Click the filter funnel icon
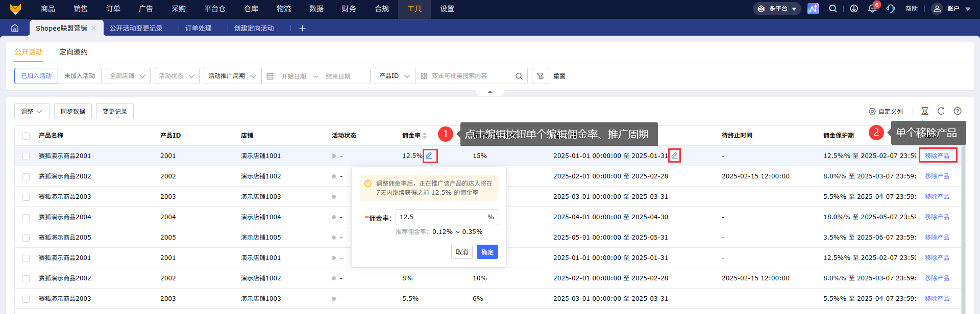This screenshot has height=314, width=980. 541,76
